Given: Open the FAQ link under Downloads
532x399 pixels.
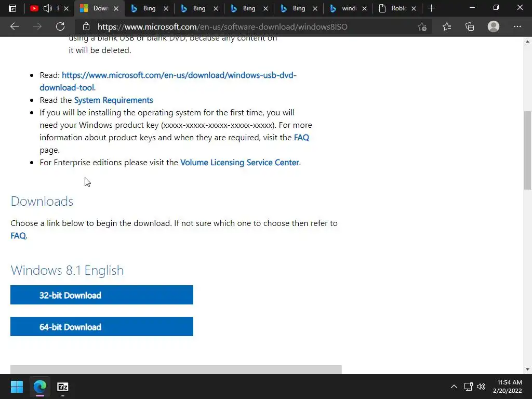Looking at the screenshot, I should click(18, 236).
